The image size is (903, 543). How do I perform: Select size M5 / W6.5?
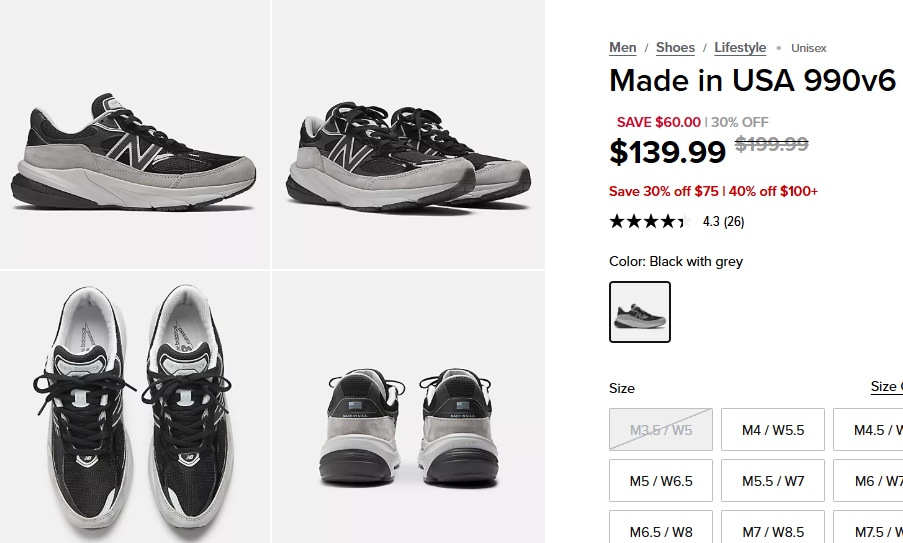(x=661, y=481)
